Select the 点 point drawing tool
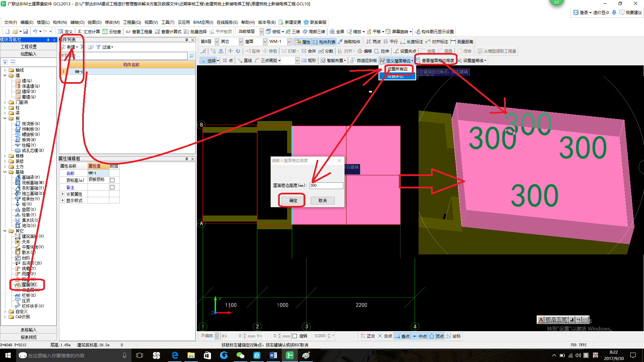The width and height of the screenshot is (644, 362). 228,60
